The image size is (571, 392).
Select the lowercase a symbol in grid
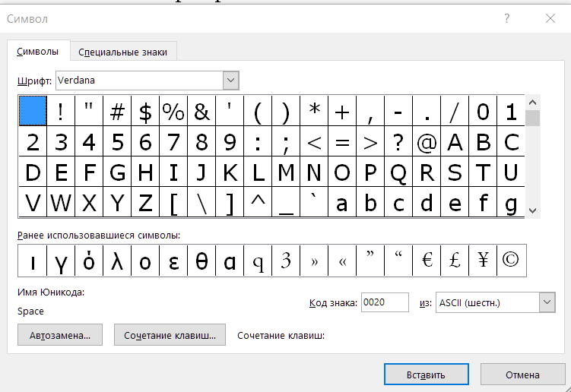(342, 202)
